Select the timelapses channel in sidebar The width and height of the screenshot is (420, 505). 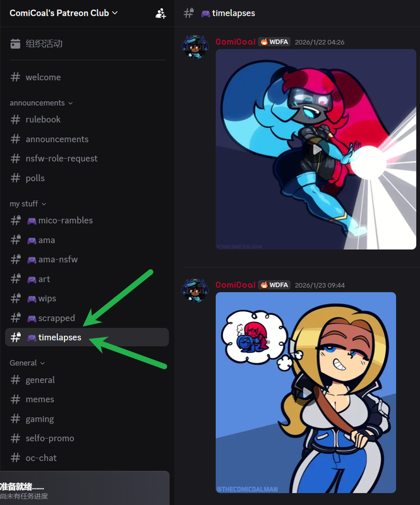coord(87,337)
